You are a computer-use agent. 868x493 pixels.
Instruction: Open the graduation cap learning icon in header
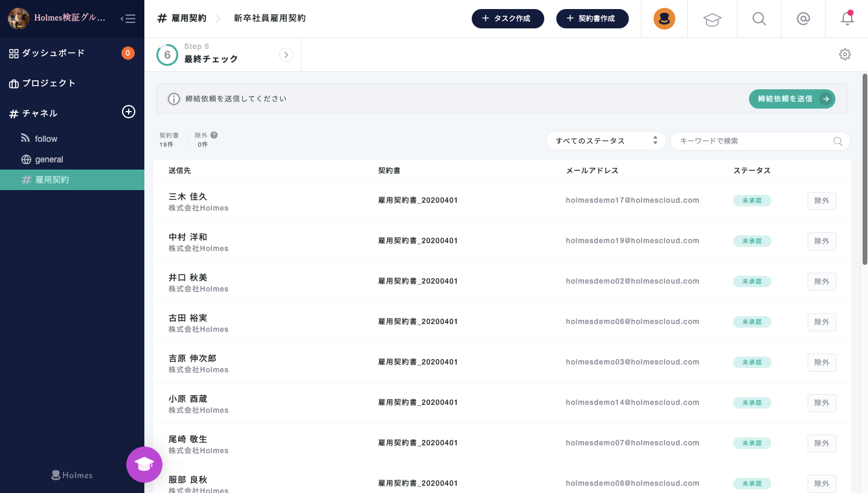click(x=713, y=19)
